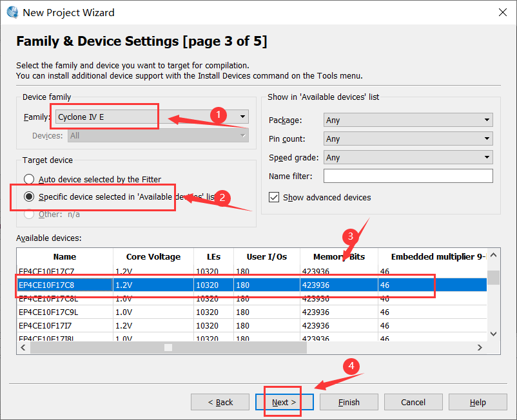The height and width of the screenshot is (420, 517).
Task: Click 1.0V cell in EP4CE10F17C9L row
Action: point(153,312)
